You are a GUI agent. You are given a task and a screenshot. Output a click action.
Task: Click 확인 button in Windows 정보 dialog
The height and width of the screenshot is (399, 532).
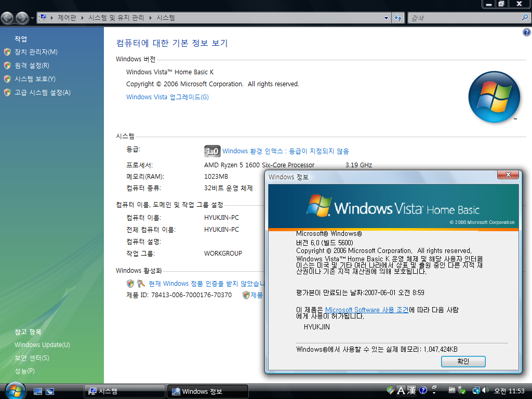click(x=463, y=362)
